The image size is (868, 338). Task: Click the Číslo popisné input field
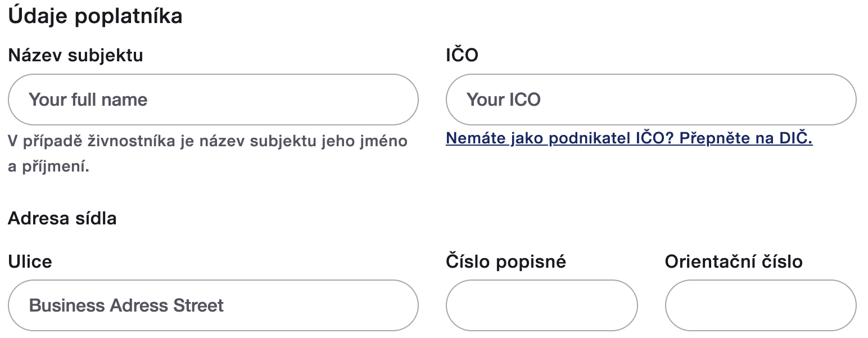click(541, 305)
